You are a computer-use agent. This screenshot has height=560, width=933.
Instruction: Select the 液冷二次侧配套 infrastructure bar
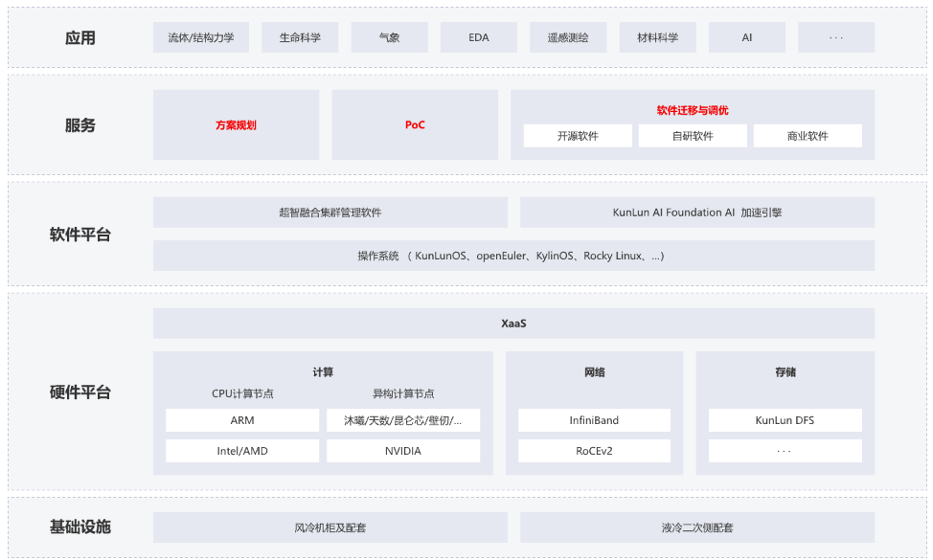click(x=697, y=527)
